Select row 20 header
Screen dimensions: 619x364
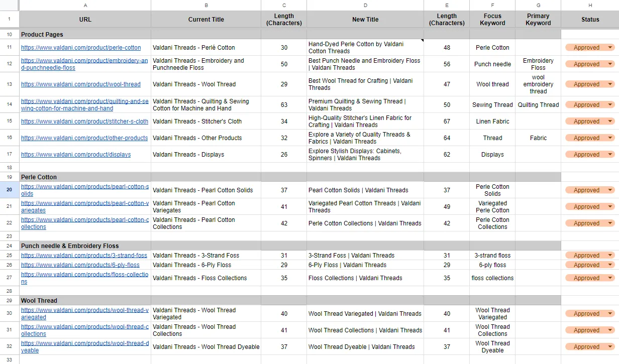coord(10,190)
